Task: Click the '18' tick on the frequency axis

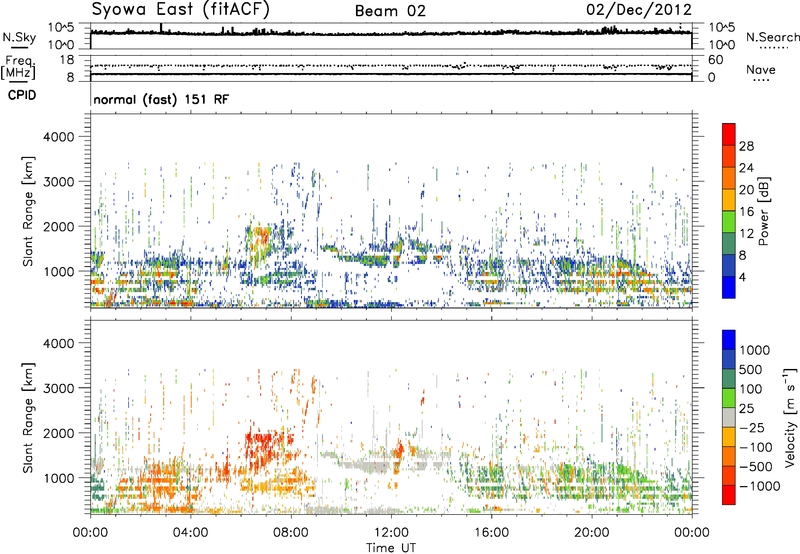Action: tap(67, 60)
